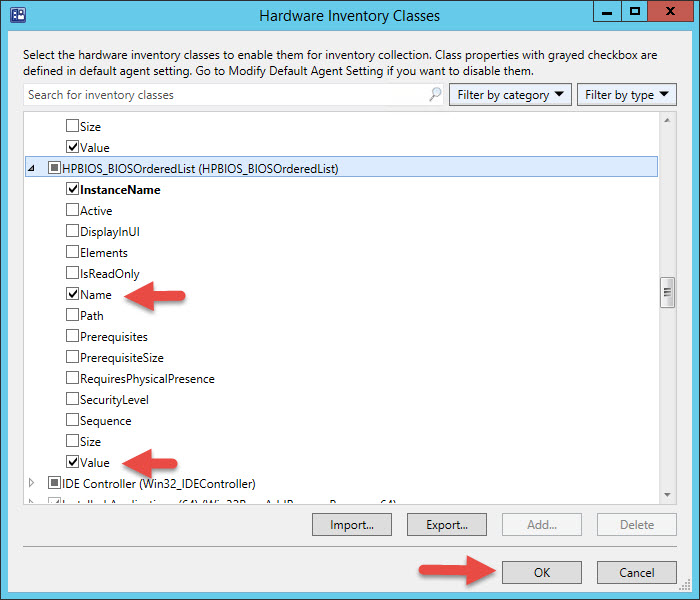700x600 pixels.
Task: Toggle the HPBIOS_BIOSOrderedList class checkbox
Action: (54, 169)
